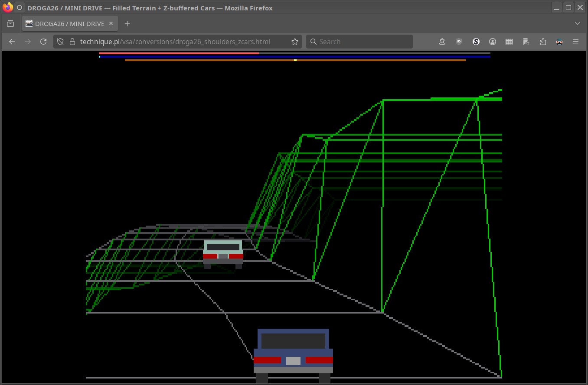Maximize the Firefox window
The height and width of the screenshot is (385, 588).
tap(568, 7)
